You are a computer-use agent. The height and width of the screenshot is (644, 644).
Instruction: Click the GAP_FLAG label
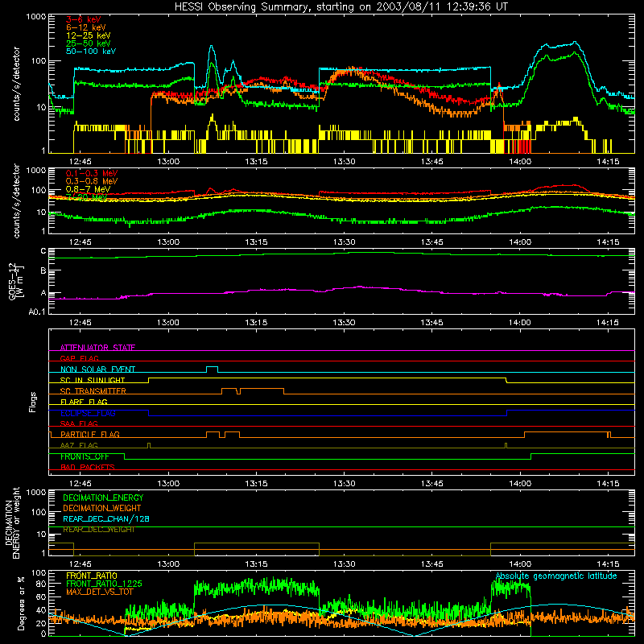79,358
